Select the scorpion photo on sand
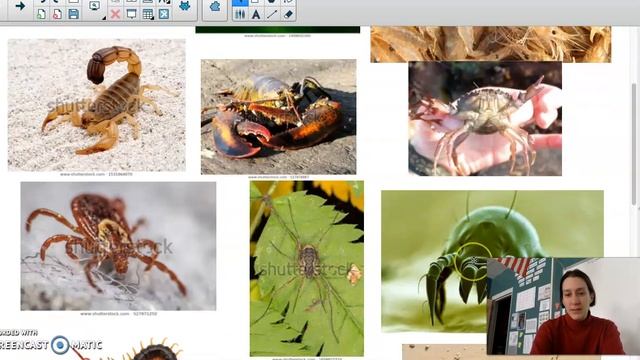The width and height of the screenshot is (640, 360). 97,105
